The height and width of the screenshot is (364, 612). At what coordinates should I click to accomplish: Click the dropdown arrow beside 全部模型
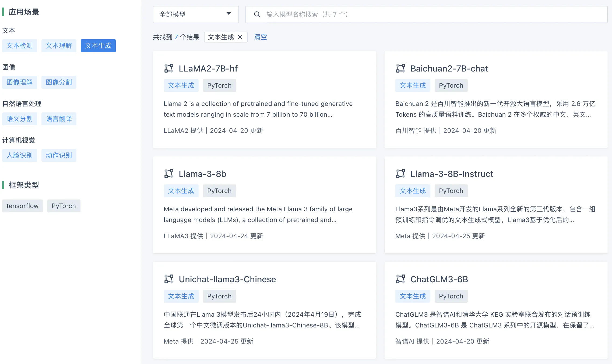coord(229,14)
